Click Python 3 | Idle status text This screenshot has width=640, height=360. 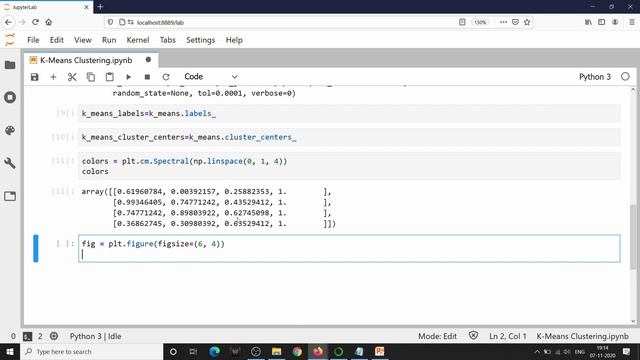96,336
